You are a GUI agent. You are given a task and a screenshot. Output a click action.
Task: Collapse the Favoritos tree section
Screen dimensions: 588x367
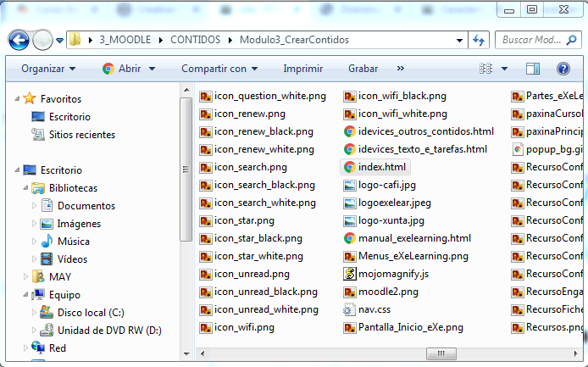[x=18, y=98]
